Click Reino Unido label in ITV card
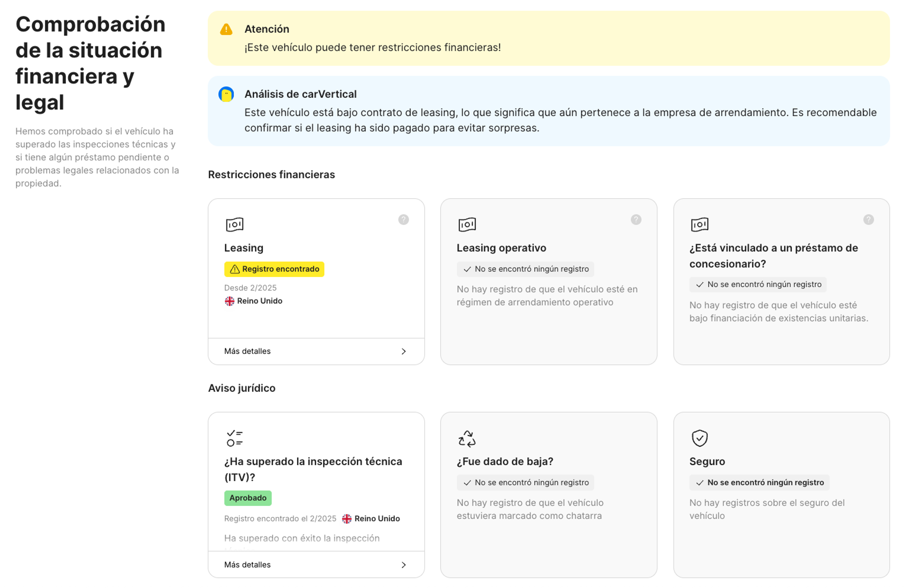The image size is (907, 588). click(x=377, y=519)
